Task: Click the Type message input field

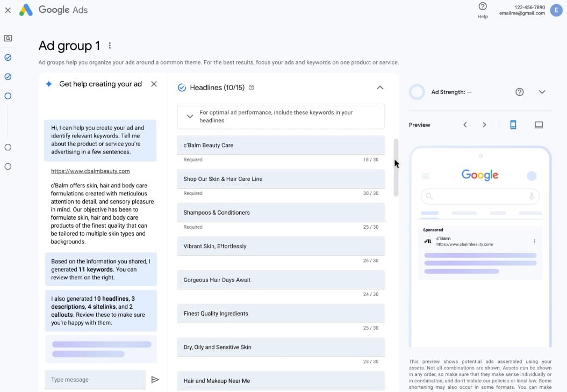Action: coord(95,380)
